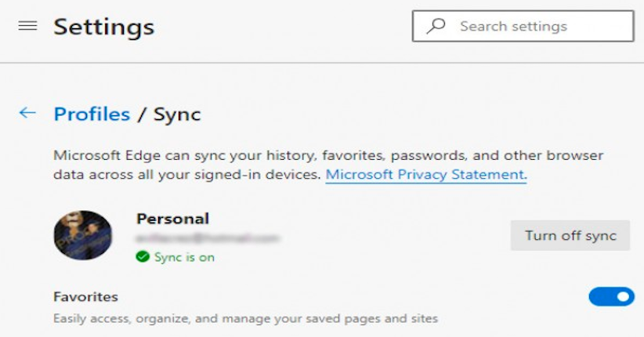Open the Profiles breadcrumb link
Viewport: 644px width, 337px height.
92,114
